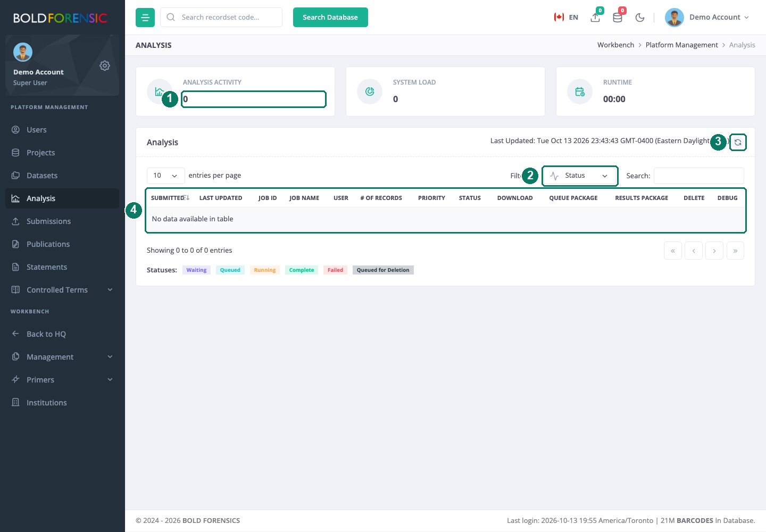766x532 pixels.
Task: Click the BOLDFORENSIC logo
Action: pos(60,18)
